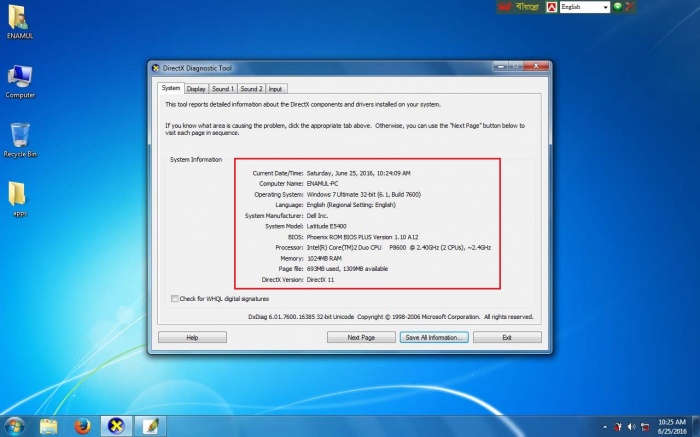The image size is (700, 437).
Task: Switch to the Input tab
Action: pos(275,89)
